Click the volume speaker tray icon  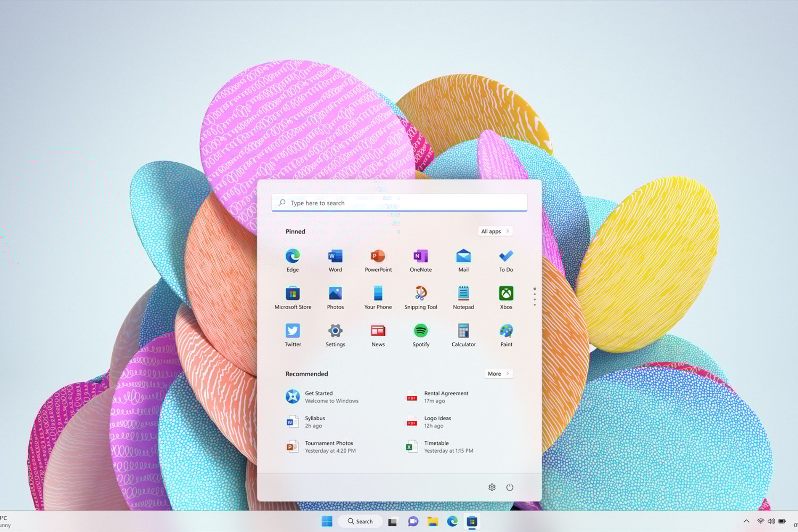(x=771, y=521)
